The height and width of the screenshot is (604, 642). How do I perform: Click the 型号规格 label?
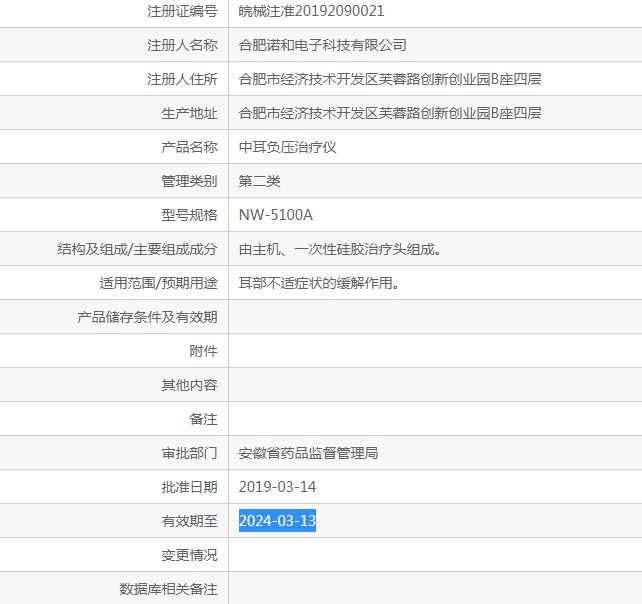(189, 215)
